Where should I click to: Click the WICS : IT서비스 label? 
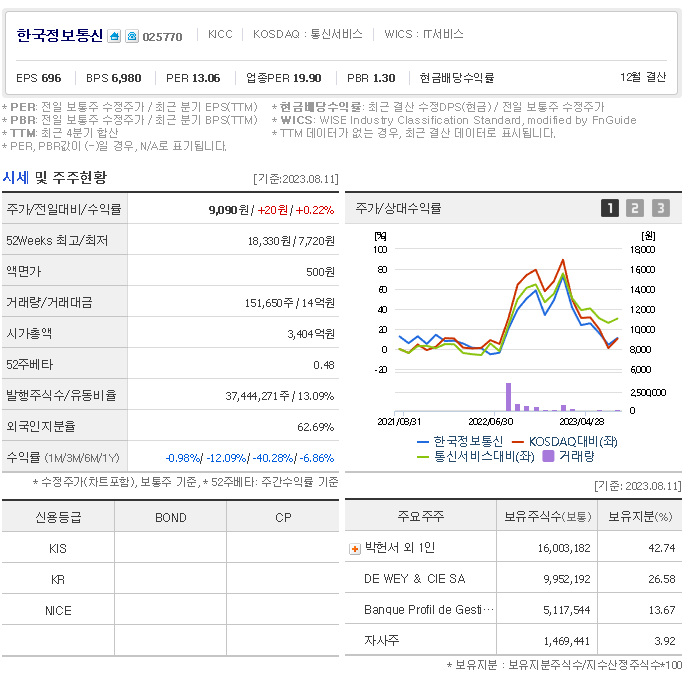point(424,34)
